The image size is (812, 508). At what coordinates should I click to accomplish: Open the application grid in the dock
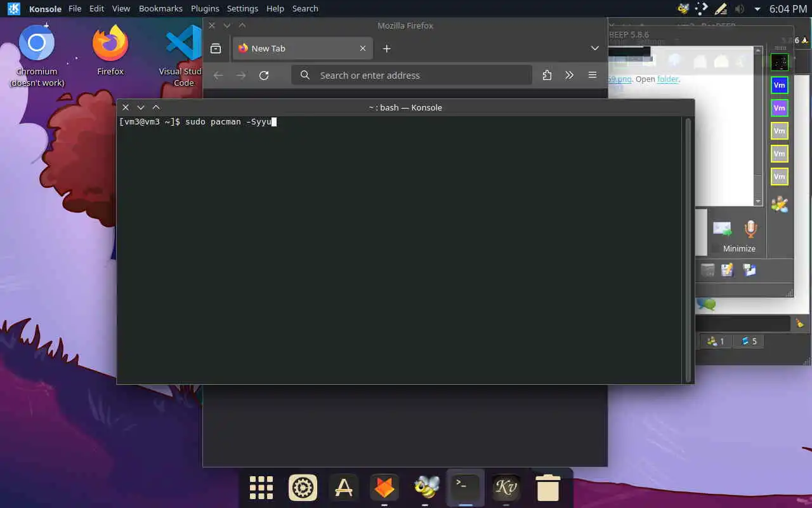tap(261, 488)
